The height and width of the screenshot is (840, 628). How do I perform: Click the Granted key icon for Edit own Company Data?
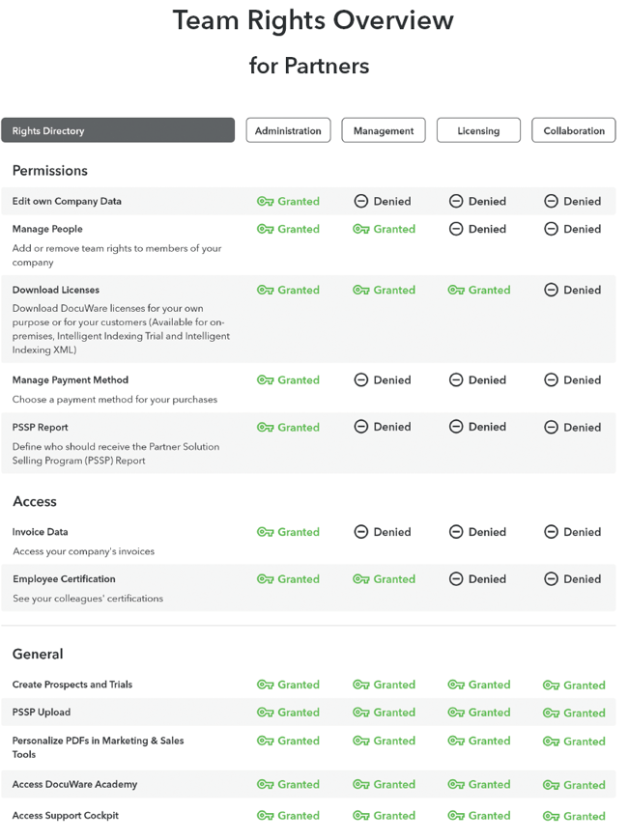[265, 202]
